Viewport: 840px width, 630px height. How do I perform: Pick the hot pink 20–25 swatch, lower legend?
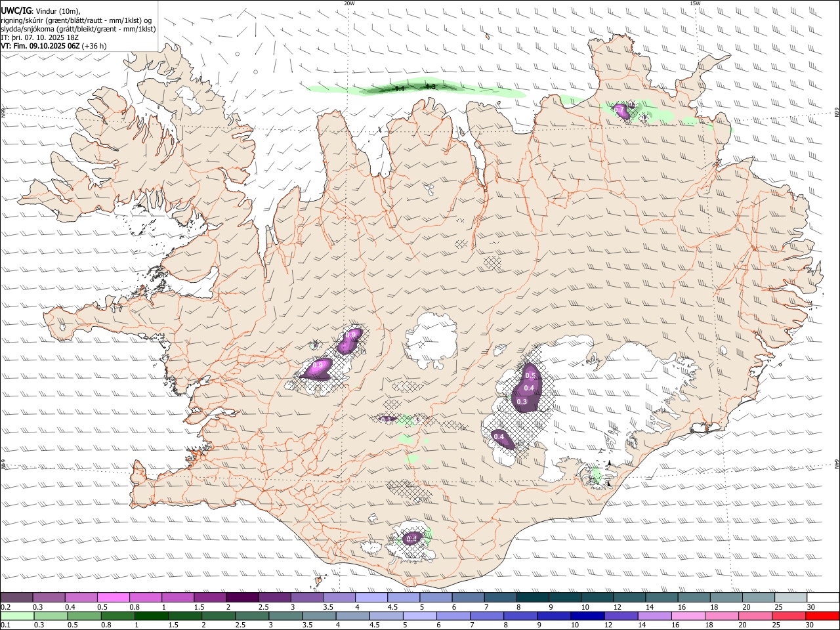click(x=755, y=616)
